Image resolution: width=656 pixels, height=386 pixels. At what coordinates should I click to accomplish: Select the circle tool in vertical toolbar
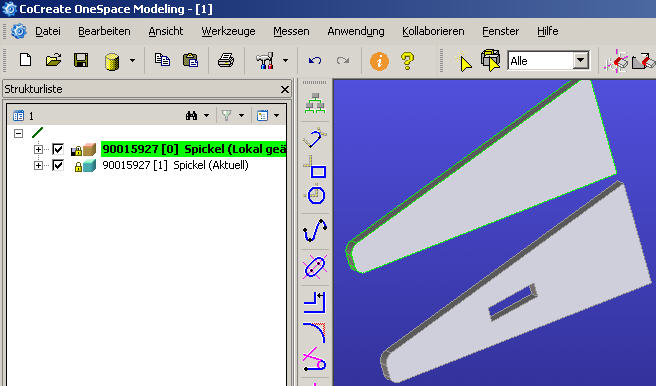316,195
